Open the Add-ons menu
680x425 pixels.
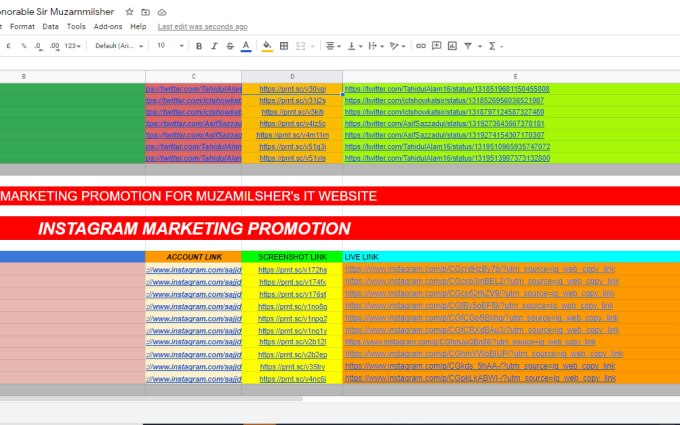coord(108,26)
